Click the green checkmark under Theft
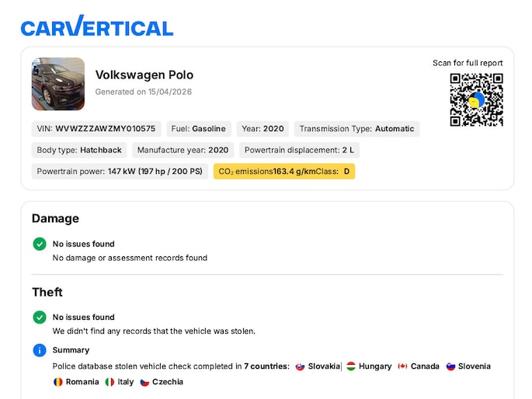The width and height of the screenshot is (532, 399). (x=40, y=317)
